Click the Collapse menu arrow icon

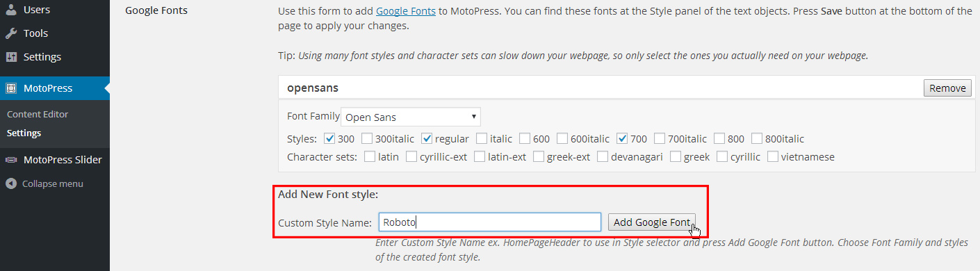[x=11, y=184]
